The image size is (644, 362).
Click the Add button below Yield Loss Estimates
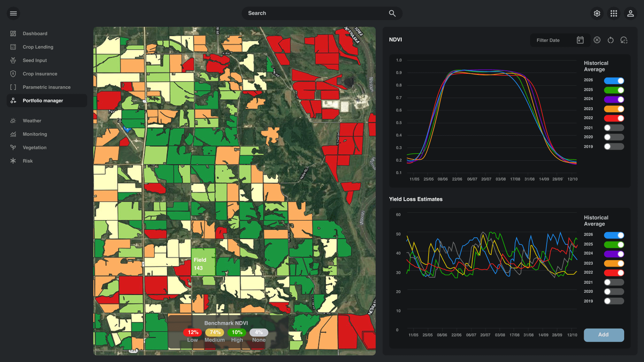(x=604, y=335)
